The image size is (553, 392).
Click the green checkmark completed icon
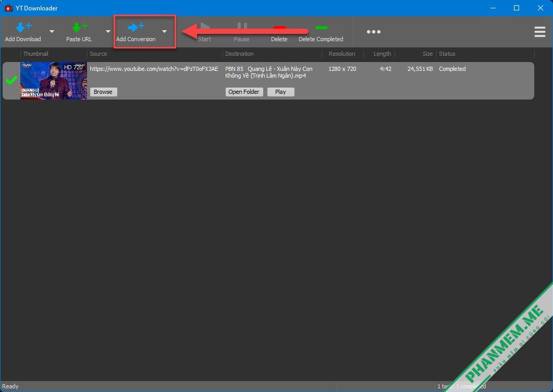coord(11,80)
